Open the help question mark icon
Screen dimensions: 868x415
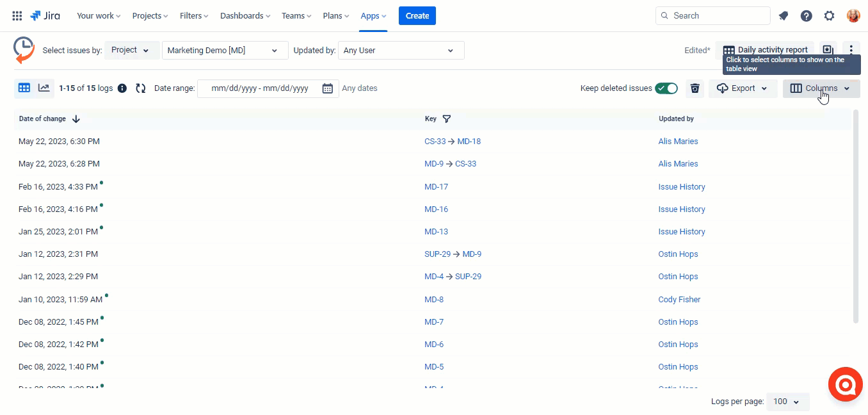point(807,16)
